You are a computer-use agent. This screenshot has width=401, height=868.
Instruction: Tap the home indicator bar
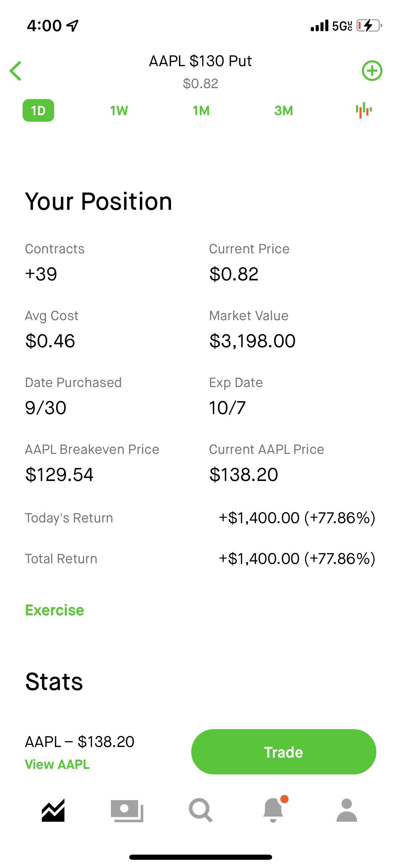tap(200, 857)
